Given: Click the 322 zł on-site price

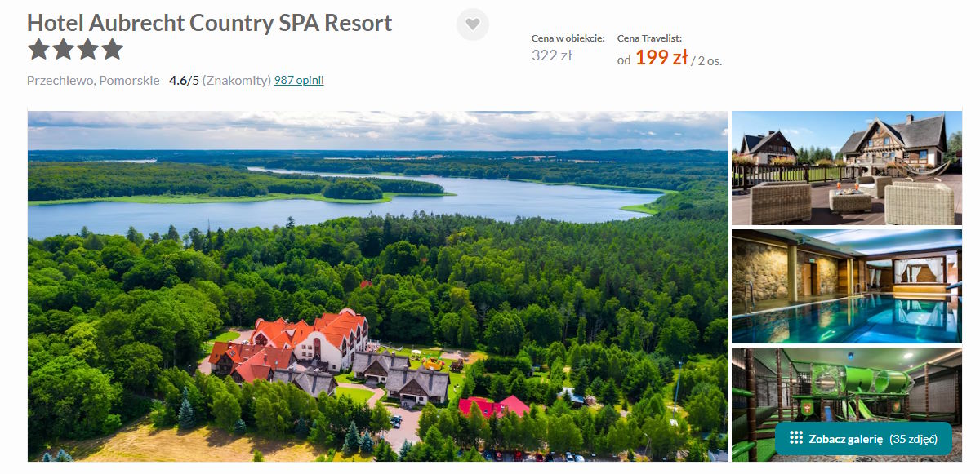Looking at the screenshot, I should tap(551, 55).
